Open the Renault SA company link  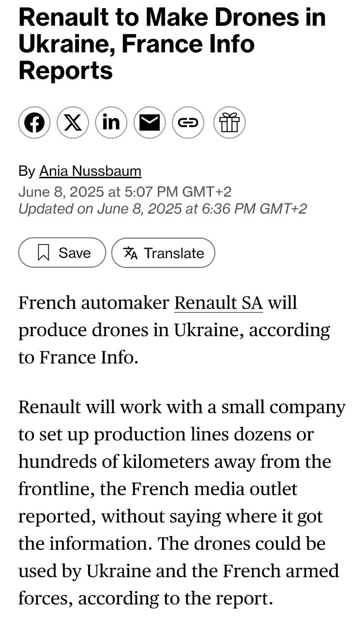coord(218,303)
